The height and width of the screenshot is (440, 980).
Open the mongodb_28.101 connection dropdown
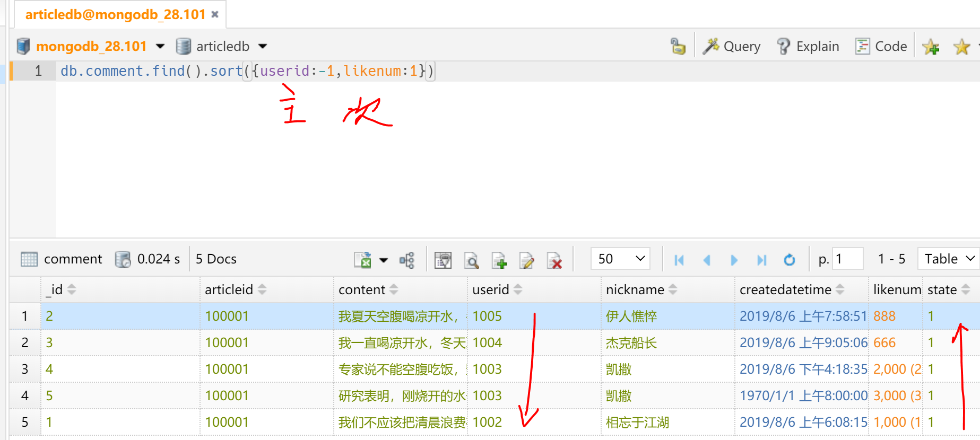click(x=160, y=47)
